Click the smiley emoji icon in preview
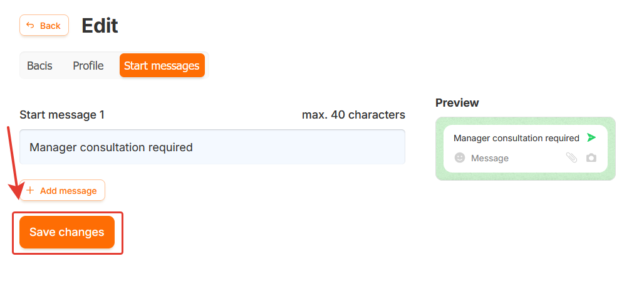644x288 pixels. pyautogui.click(x=460, y=158)
